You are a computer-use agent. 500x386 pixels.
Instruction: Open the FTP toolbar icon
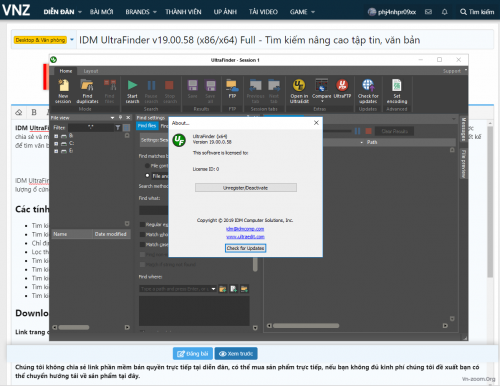232,89
